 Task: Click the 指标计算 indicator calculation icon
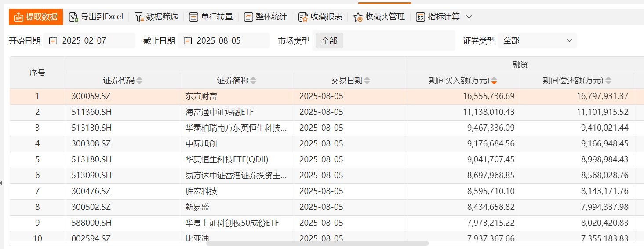[x=420, y=17]
